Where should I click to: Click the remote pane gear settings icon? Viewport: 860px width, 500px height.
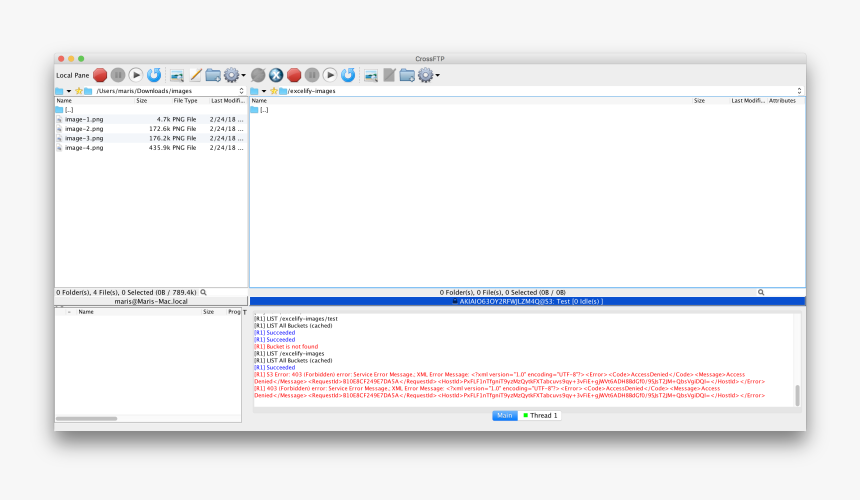(426, 75)
